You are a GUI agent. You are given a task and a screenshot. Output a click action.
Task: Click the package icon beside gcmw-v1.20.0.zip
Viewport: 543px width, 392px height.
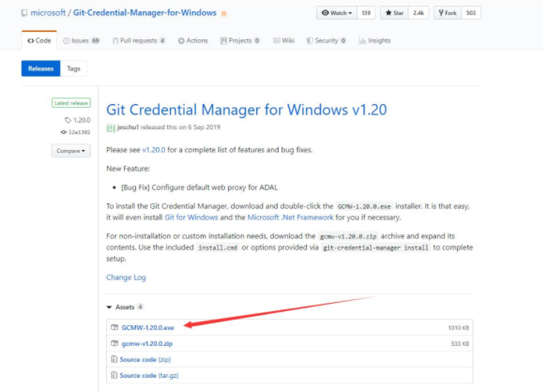click(x=114, y=343)
